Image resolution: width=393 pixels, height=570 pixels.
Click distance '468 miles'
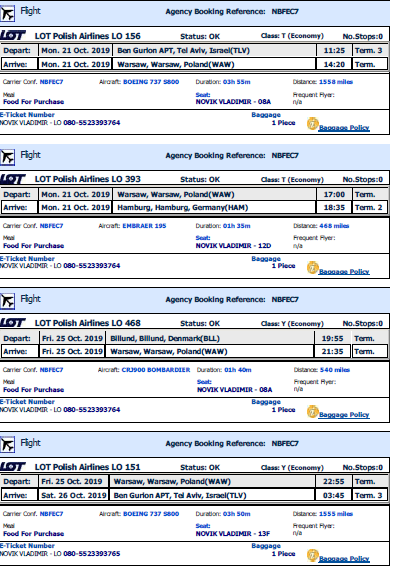[x=334, y=226]
